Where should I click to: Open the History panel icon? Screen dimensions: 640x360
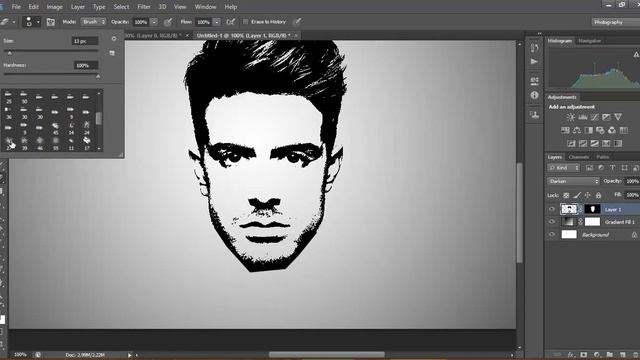pyautogui.click(x=534, y=48)
